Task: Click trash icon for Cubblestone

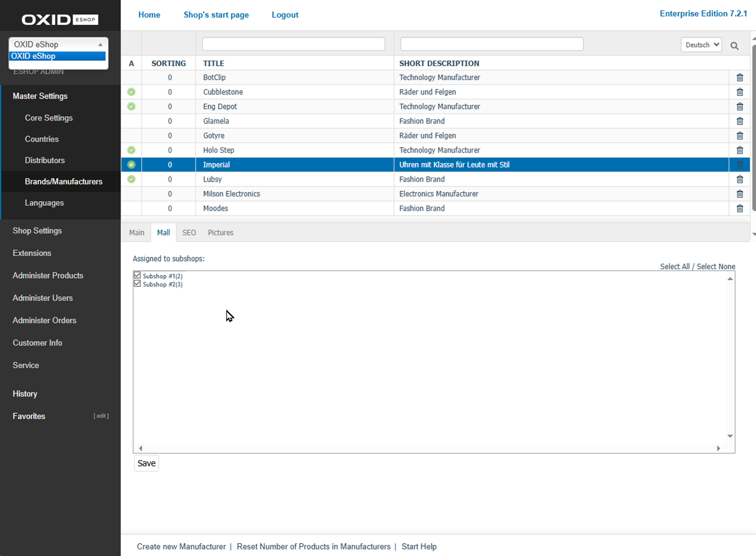Action: point(740,92)
